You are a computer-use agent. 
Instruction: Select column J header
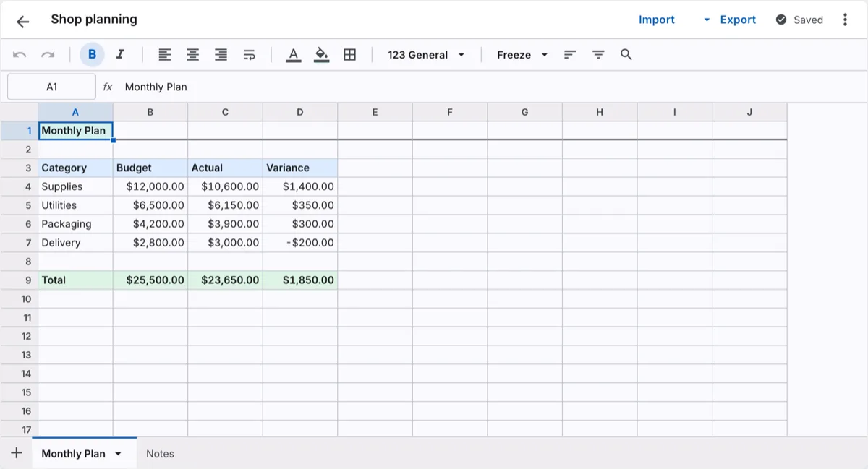(749, 112)
